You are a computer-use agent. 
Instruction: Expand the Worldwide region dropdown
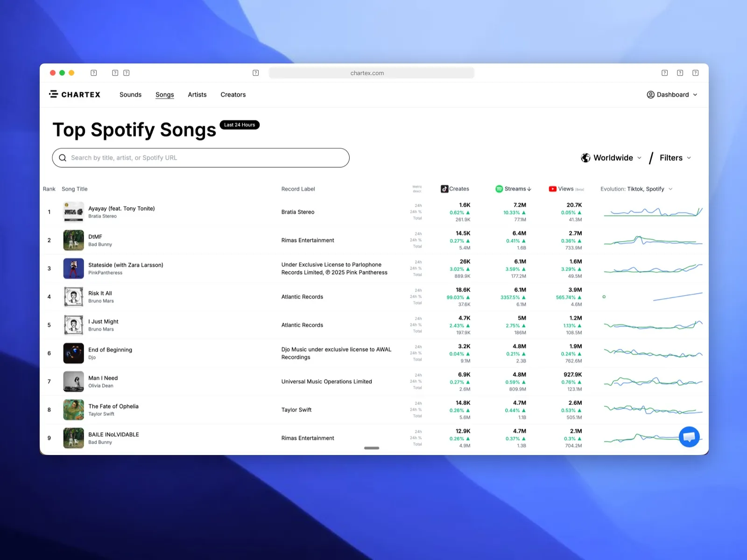(x=639, y=158)
